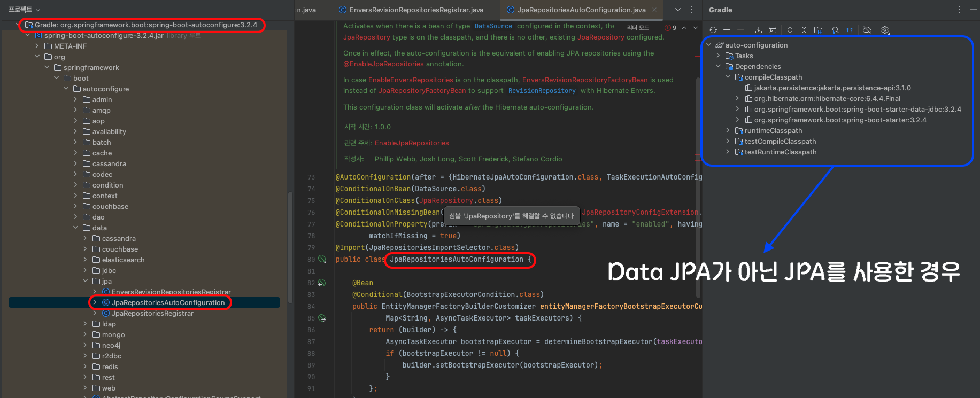Image resolution: width=980 pixels, height=398 pixels.
Task: Collapse the auto-configuration Gradle project node
Action: pos(709,45)
